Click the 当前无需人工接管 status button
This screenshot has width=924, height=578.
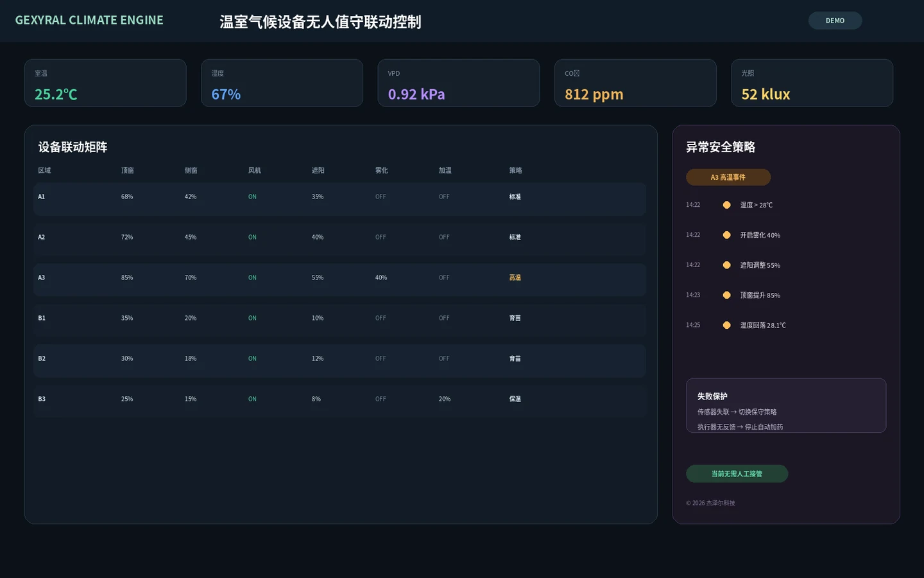click(737, 474)
